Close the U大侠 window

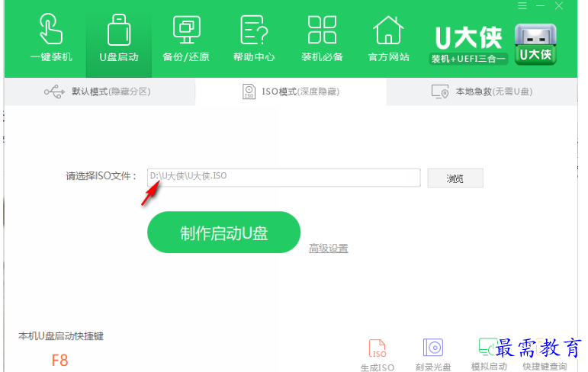pos(559,5)
